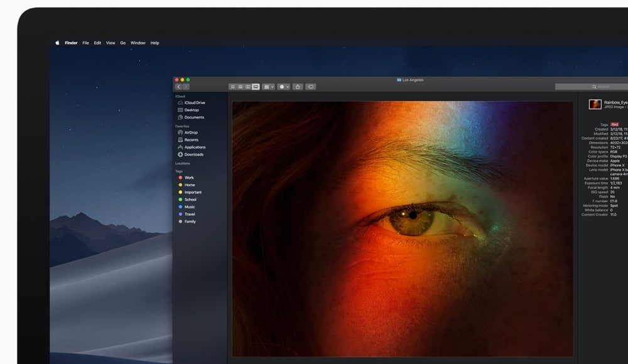The image size is (628, 364).
Task: Open the group-by dropdown in toolbar
Action: point(268,87)
